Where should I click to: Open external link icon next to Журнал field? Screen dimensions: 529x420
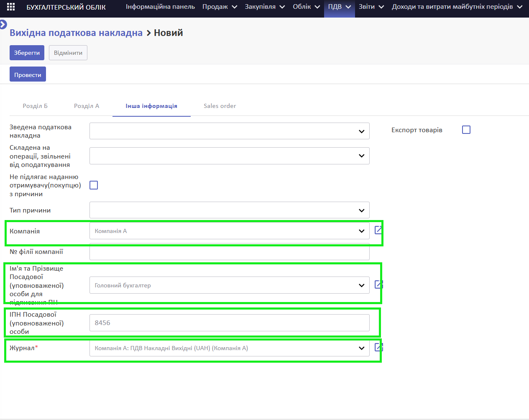click(x=378, y=347)
